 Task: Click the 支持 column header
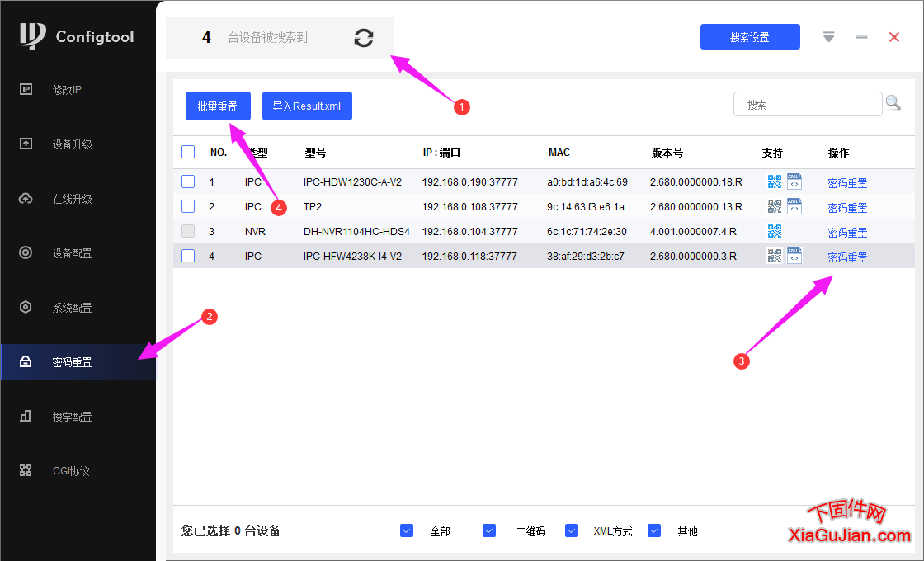click(x=772, y=153)
